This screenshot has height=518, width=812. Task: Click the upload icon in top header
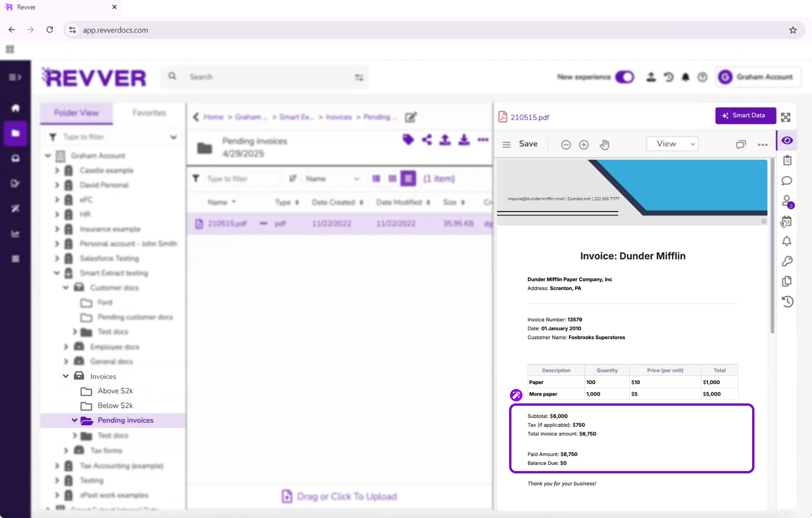pyautogui.click(x=651, y=77)
